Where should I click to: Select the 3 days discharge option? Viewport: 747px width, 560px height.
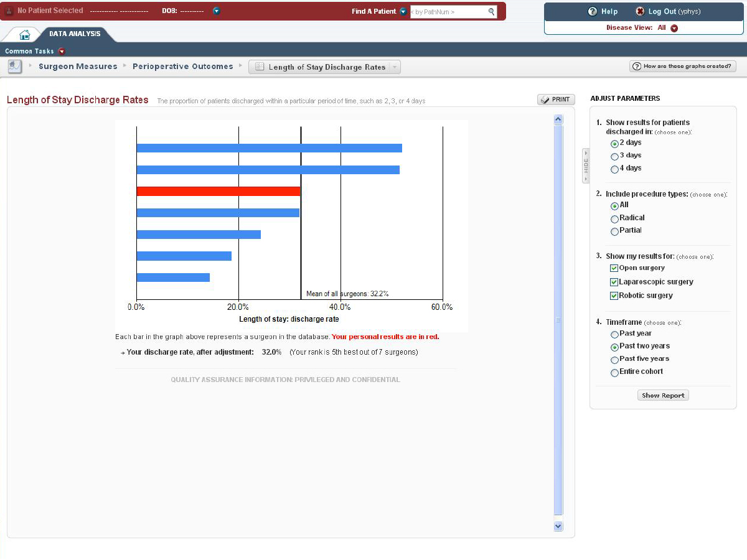click(614, 156)
